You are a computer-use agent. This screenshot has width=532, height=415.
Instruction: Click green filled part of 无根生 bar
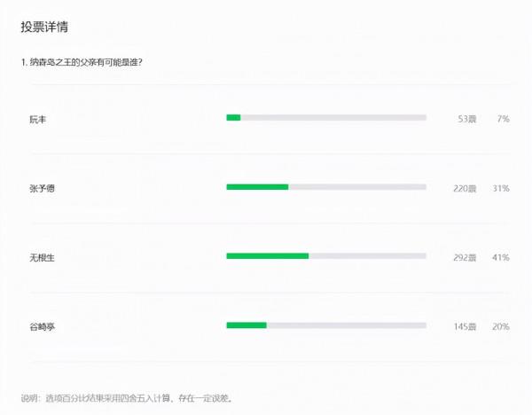pos(267,255)
